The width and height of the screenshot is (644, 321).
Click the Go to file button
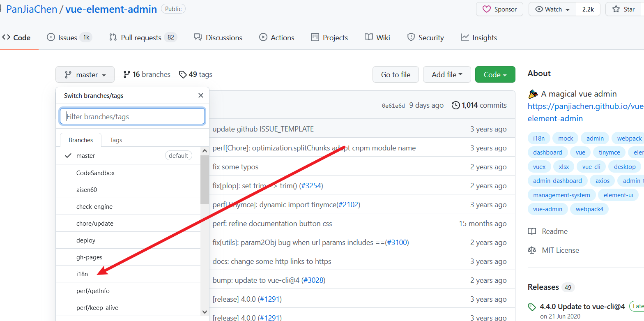click(x=396, y=74)
